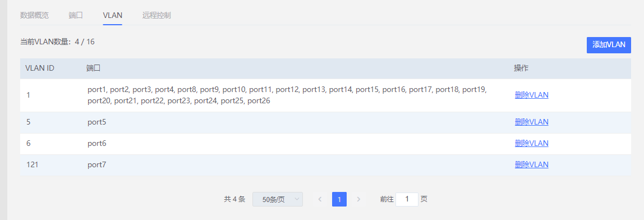This screenshot has width=644, height=220.
Task: Delete VLAN 6 via 删除VLAN link
Action: coord(531,144)
